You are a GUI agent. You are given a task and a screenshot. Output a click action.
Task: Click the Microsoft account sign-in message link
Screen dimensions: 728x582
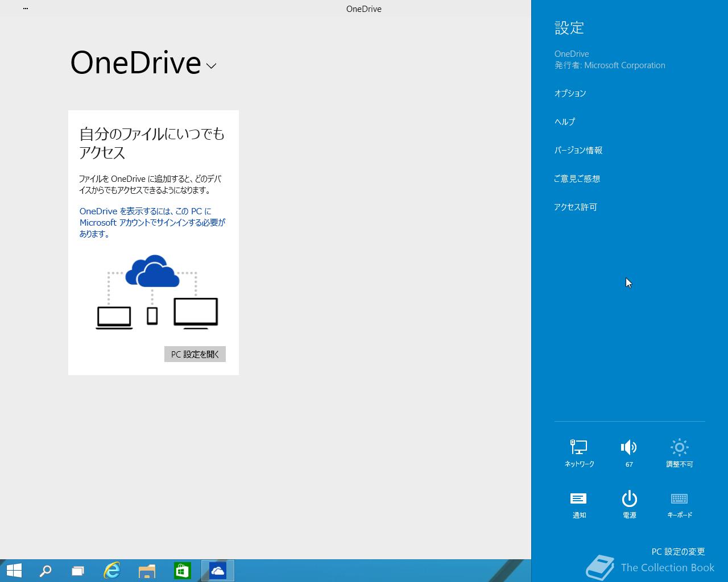152,222
